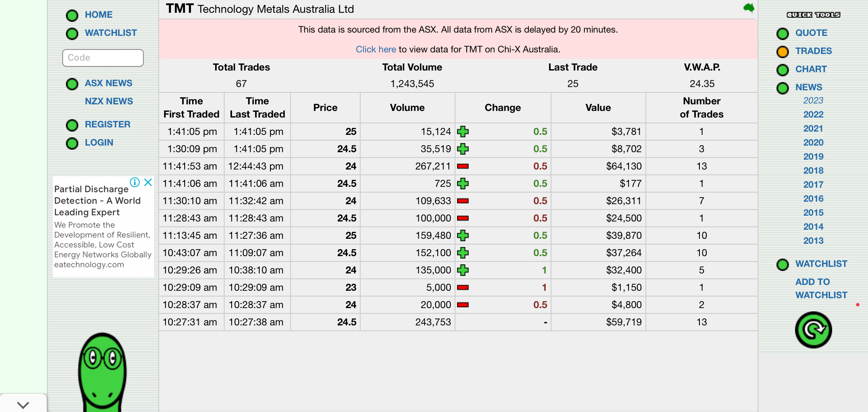The image size is (868, 412).
Task: Open NZX NEWS
Action: coord(109,101)
